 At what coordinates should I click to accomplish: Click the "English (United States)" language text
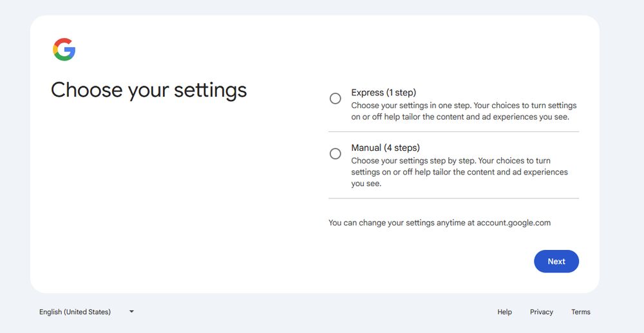pyautogui.click(x=75, y=312)
